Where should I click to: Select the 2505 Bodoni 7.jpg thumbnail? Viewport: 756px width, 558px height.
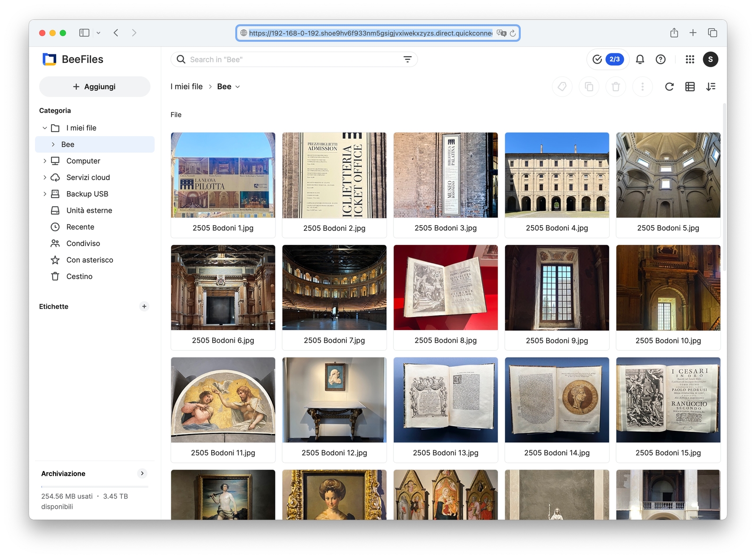tap(334, 288)
